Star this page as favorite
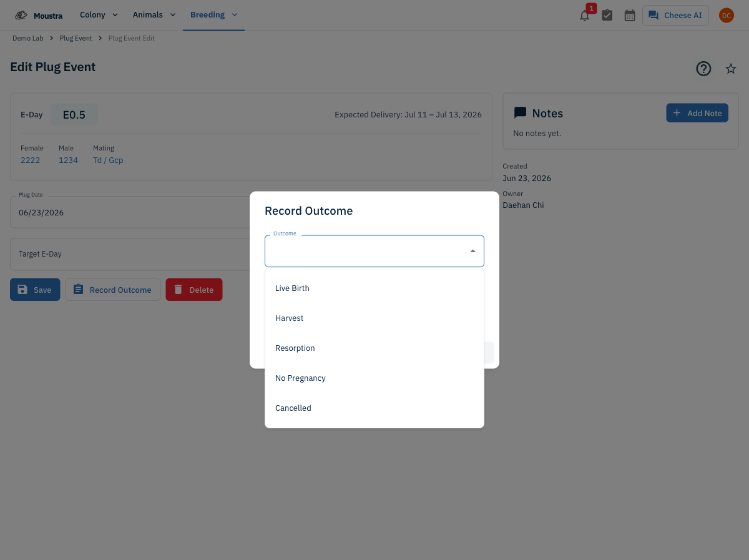 [731, 69]
